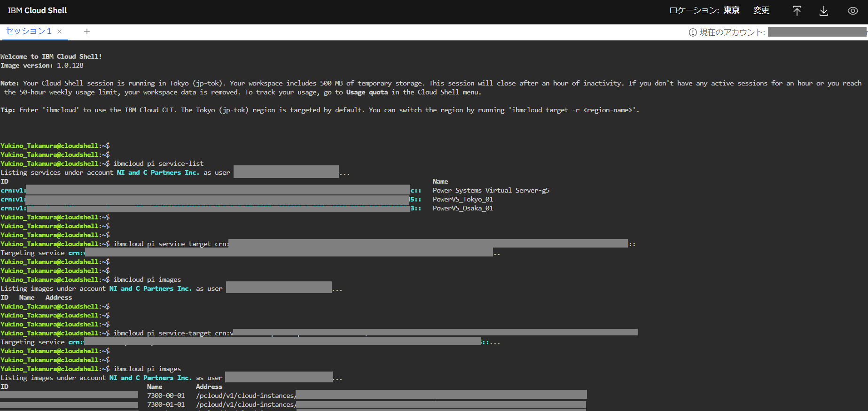
Task: Click the download file icon
Action: tap(823, 11)
